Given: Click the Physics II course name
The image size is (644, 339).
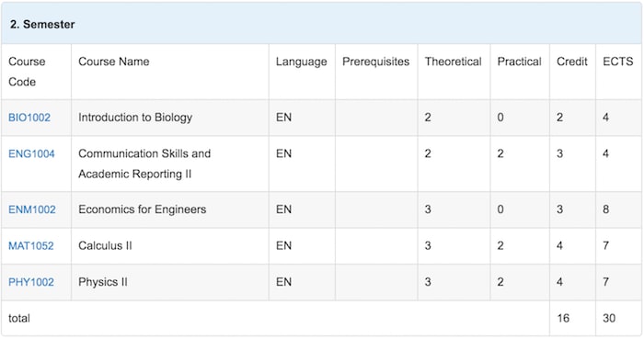Looking at the screenshot, I should pos(103,282).
